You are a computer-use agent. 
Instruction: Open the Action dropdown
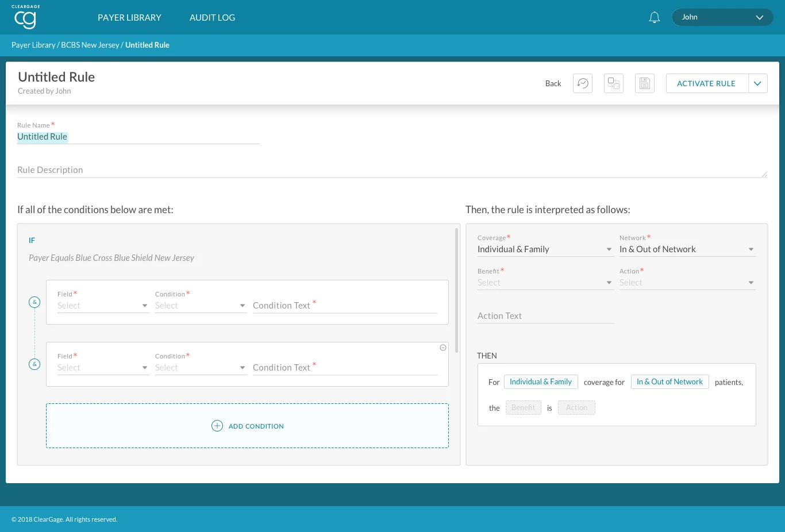click(x=687, y=283)
